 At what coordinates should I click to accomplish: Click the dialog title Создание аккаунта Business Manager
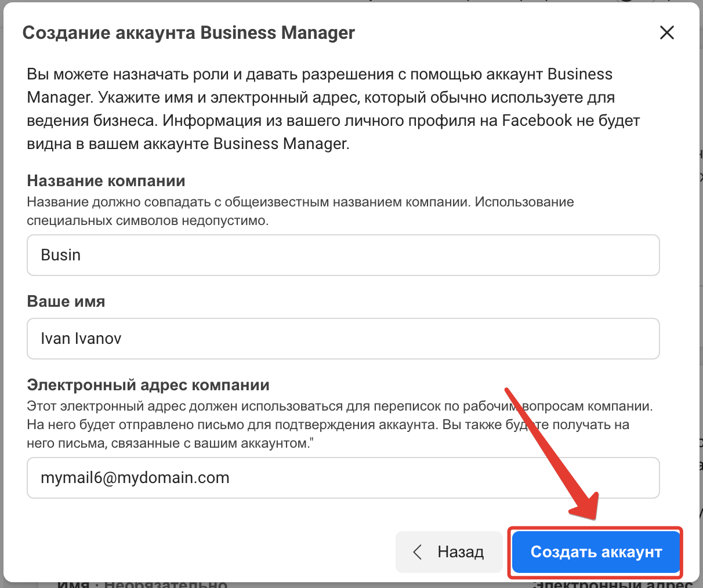pos(189,32)
